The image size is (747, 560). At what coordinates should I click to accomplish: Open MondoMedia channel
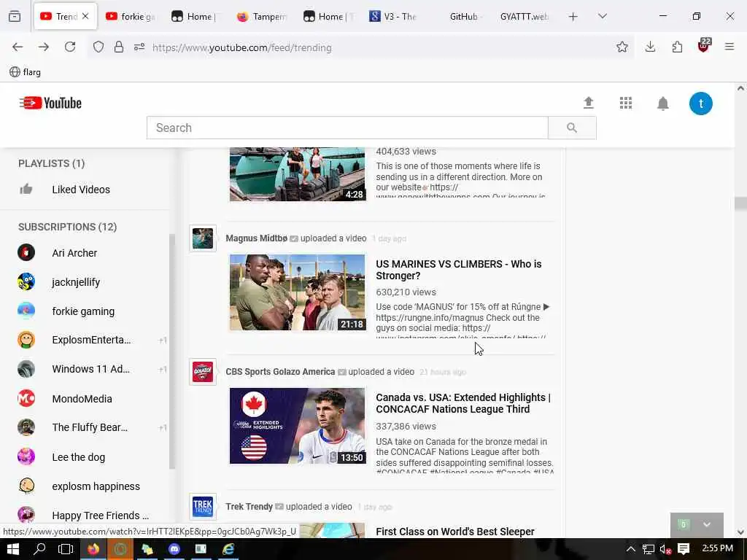pyautogui.click(x=82, y=399)
